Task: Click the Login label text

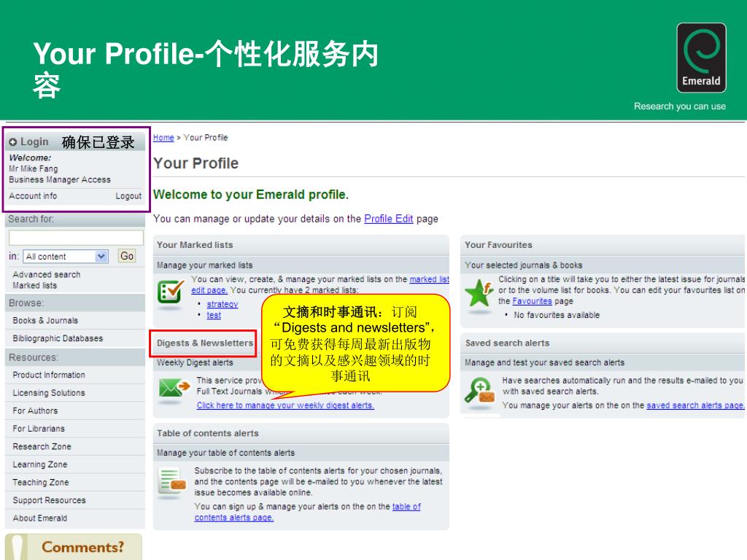Action: pyautogui.click(x=34, y=142)
